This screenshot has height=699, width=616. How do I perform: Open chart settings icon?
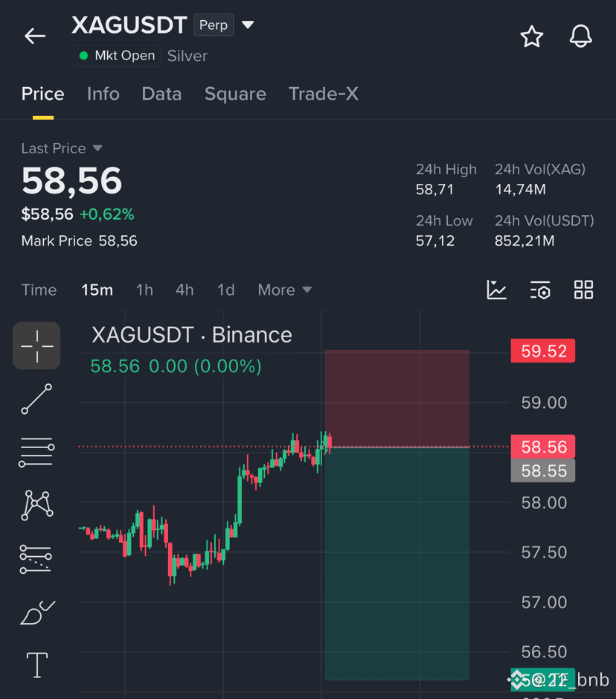coord(540,290)
